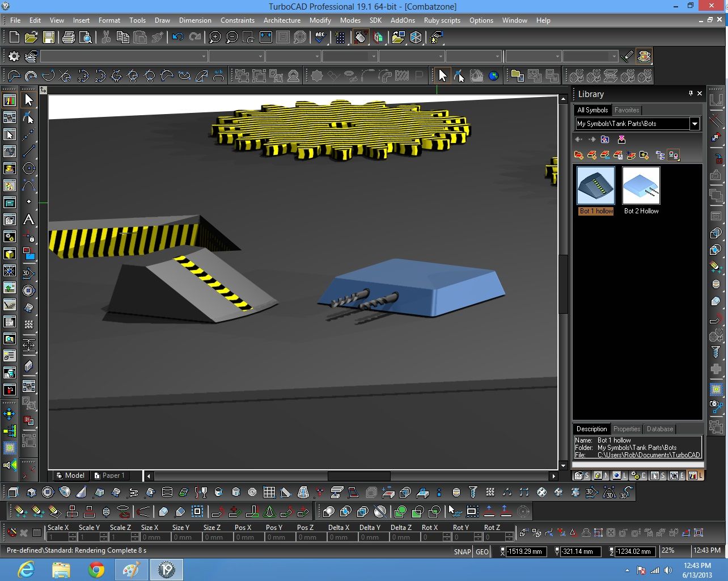Toggle the SNAP button in the status bar
Viewport: 728px width, 581px height.
pyautogui.click(x=462, y=551)
